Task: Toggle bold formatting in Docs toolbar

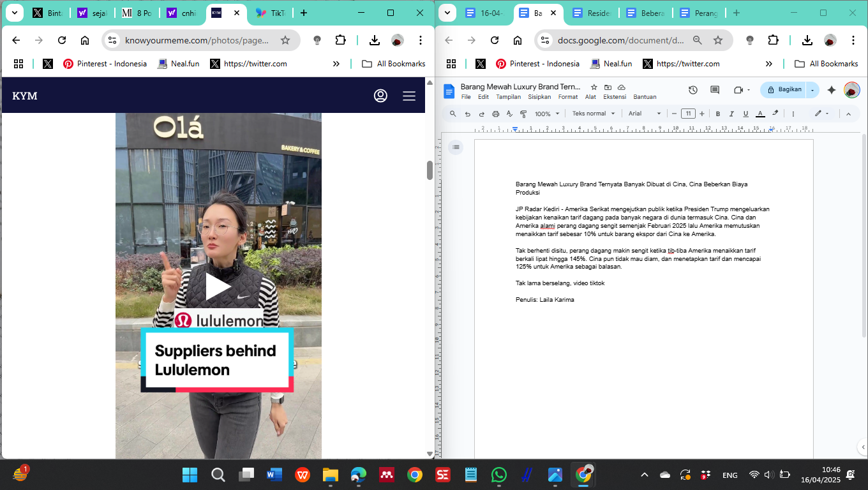Action: click(718, 114)
